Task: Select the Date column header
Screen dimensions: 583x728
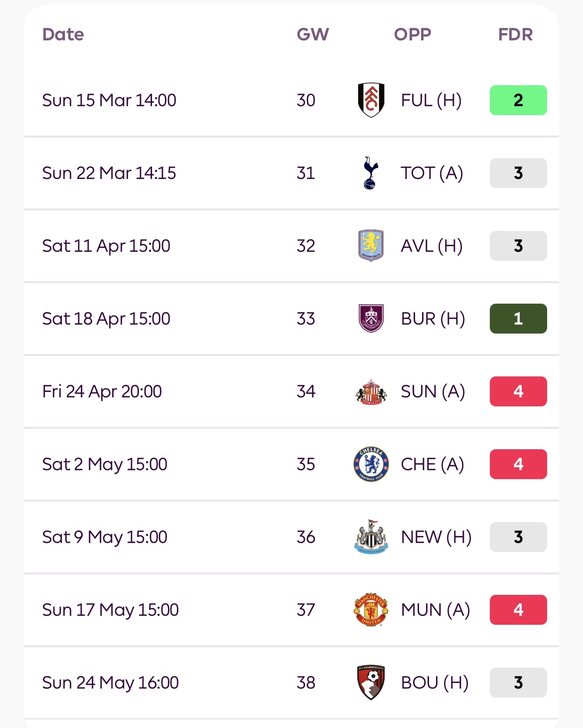Action: point(63,34)
